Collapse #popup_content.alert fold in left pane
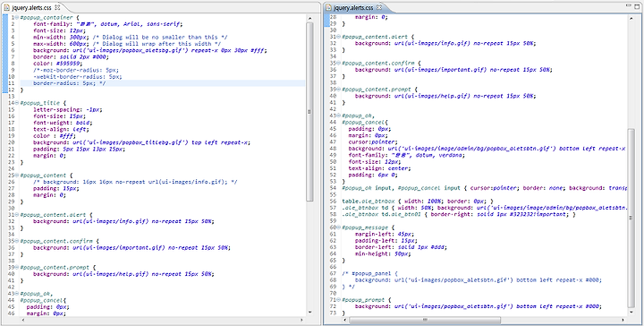Screen dimensions: 644x326 (17, 215)
